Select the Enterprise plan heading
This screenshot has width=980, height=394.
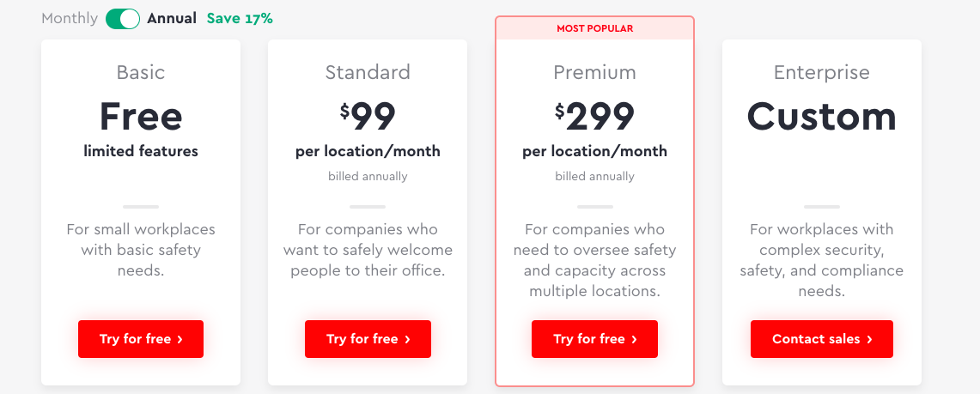point(822,72)
